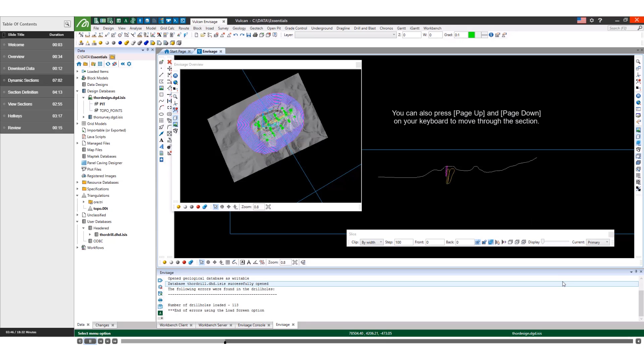The width and height of the screenshot is (644, 362).
Task: Open the 3D block model cube icon in the top bar
Action: 147,21
